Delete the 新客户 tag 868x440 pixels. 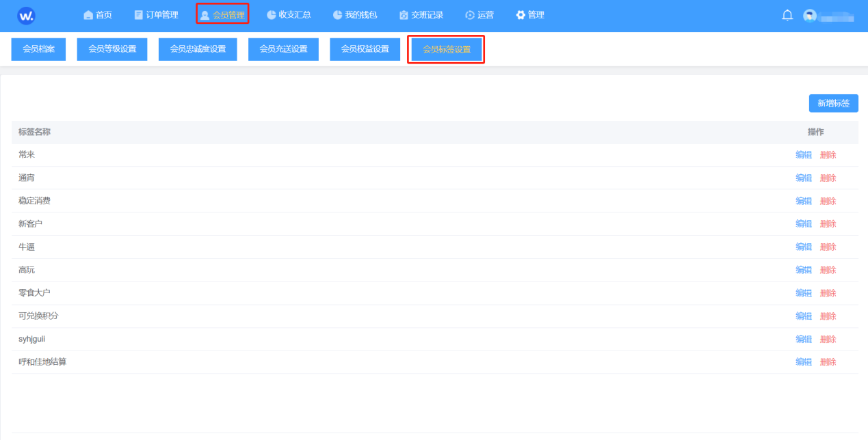click(x=828, y=224)
